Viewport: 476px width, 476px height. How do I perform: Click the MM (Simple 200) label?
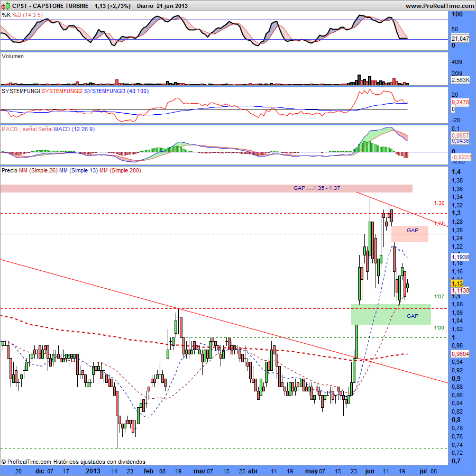pos(120,171)
